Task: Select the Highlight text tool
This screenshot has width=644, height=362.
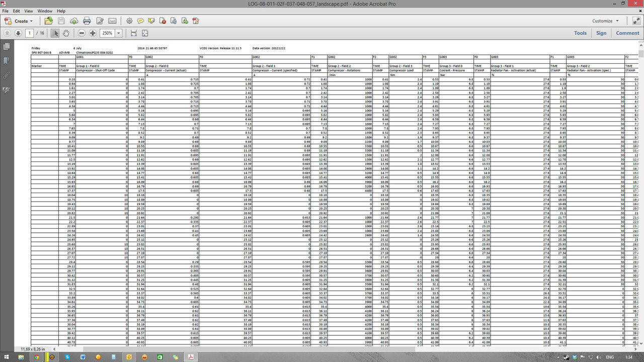Action: click(x=151, y=21)
